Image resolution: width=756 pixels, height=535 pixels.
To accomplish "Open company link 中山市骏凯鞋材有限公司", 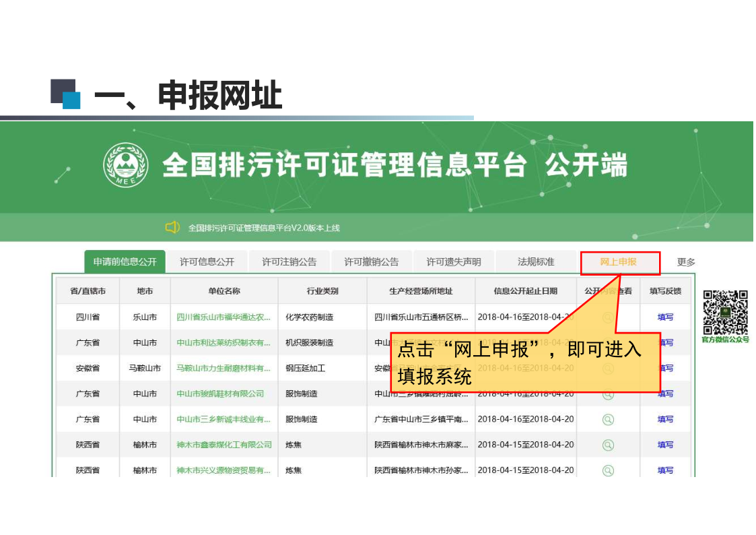I will (220, 394).
